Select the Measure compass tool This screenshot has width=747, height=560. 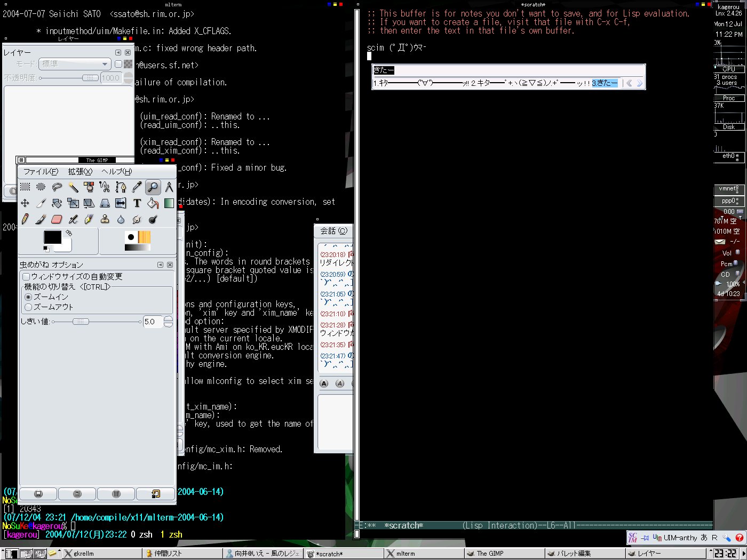[169, 187]
